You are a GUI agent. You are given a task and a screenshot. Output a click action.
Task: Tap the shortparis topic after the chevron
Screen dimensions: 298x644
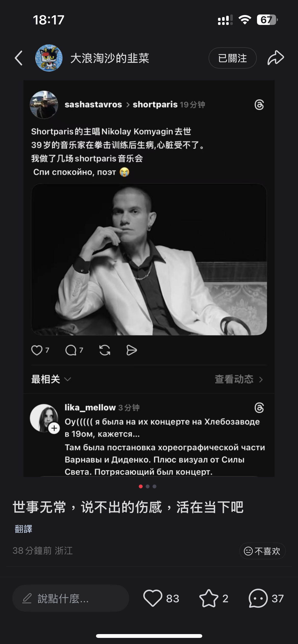point(155,105)
